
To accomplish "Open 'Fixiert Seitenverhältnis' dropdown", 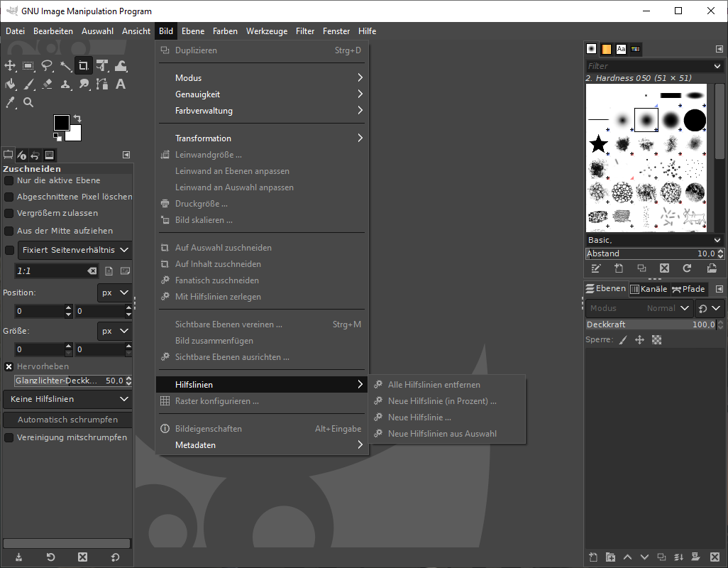I will click(75, 250).
